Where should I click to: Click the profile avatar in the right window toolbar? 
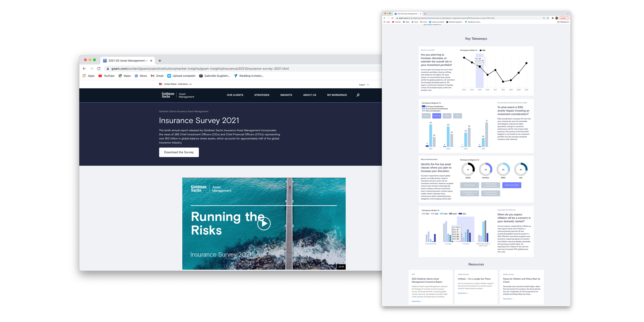(x=557, y=18)
